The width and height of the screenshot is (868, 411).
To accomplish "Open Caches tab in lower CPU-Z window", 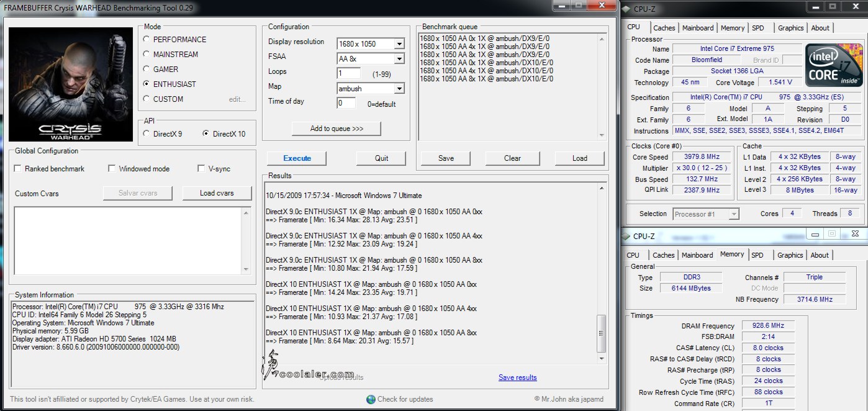I will [x=664, y=255].
